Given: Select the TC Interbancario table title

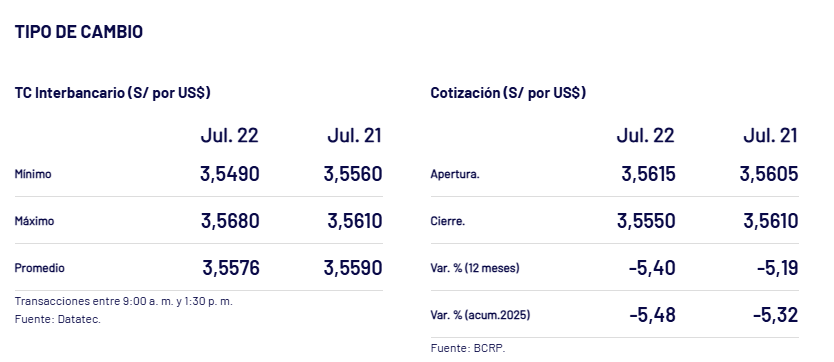Looking at the screenshot, I should pos(113,92).
